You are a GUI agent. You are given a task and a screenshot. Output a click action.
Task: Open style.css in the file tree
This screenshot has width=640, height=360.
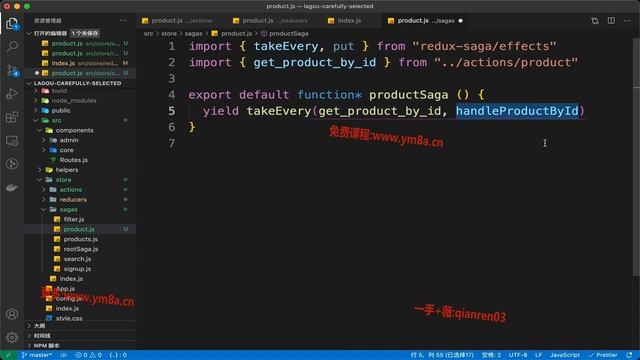(69, 318)
